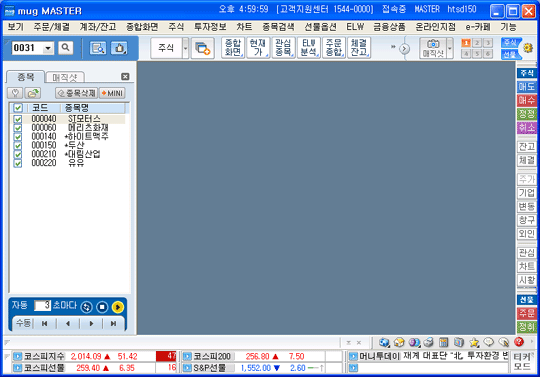Click the open folder icon in 종목 panel
540x377 pixels.
click(x=33, y=93)
